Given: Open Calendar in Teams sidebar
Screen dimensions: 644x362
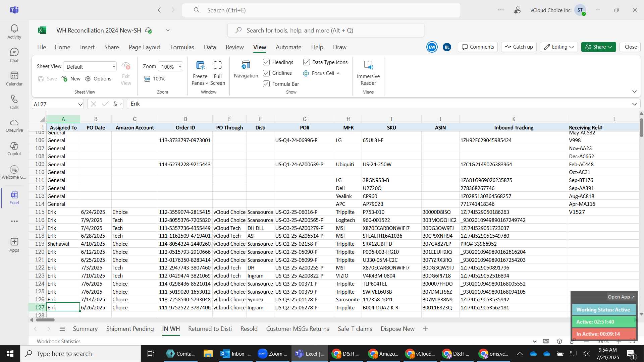Looking at the screenshot, I should 14,79.
